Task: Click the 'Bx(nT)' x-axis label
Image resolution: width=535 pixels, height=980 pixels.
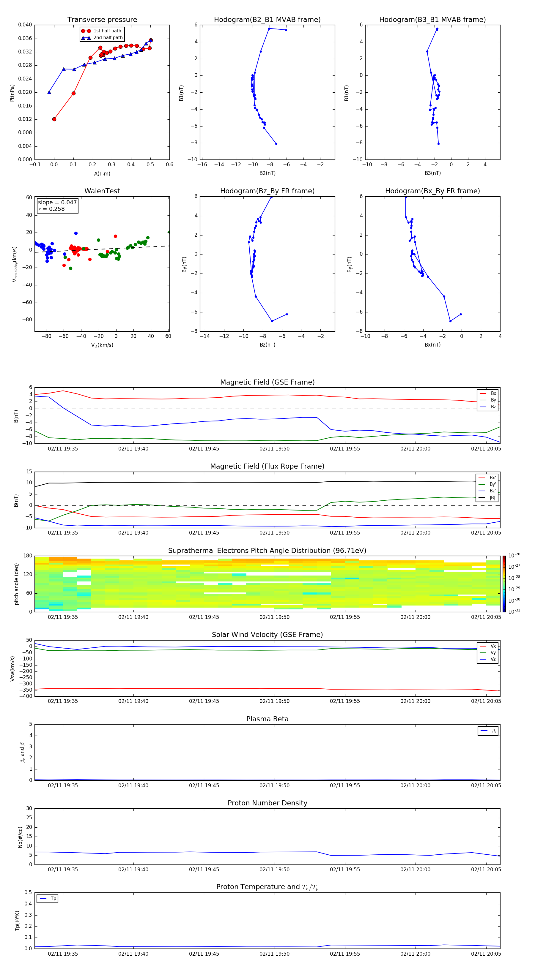Action: [x=432, y=345]
